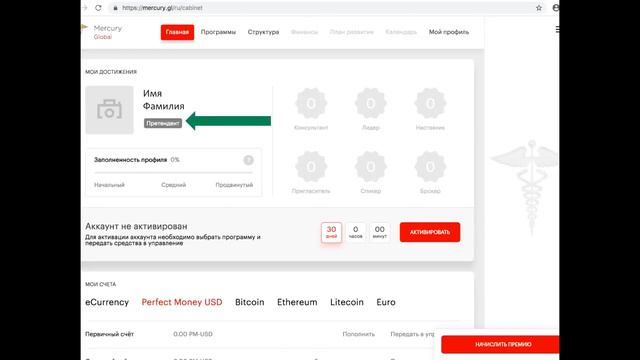Reload the page with the browser refresh icon

(98, 8)
